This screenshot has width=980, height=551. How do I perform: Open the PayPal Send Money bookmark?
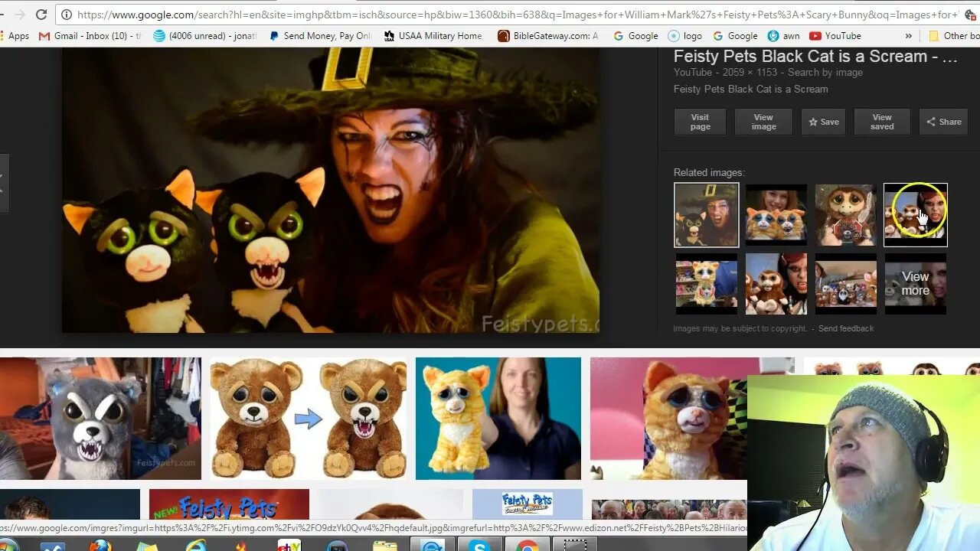tap(320, 36)
